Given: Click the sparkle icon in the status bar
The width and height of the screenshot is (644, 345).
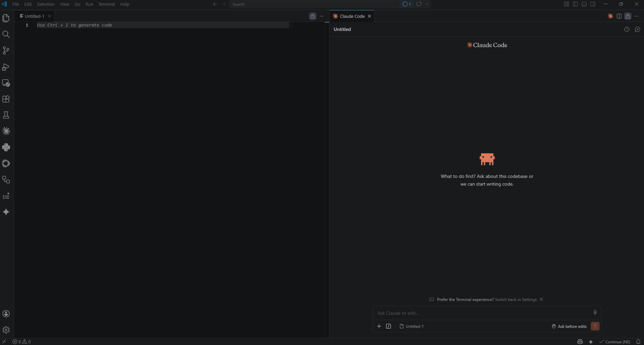Looking at the screenshot, I should [x=591, y=342].
